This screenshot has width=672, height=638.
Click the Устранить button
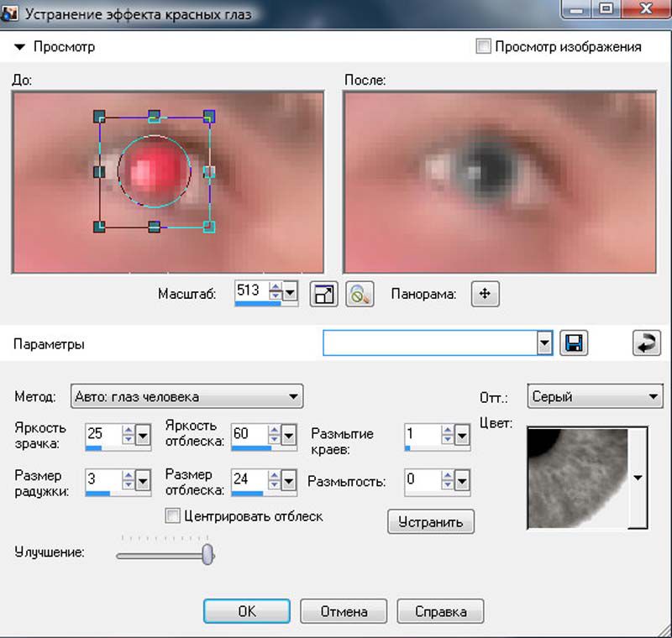point(431,521)
